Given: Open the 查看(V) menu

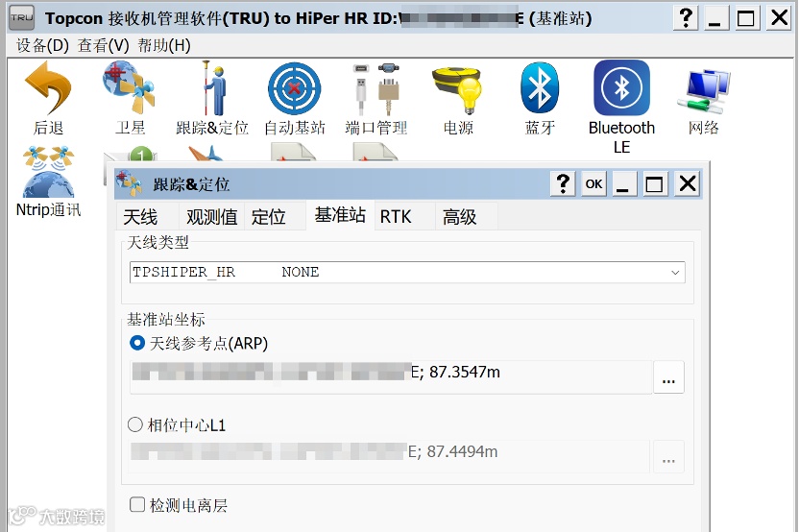Looking at the screenshot, I should click(104, 45).
